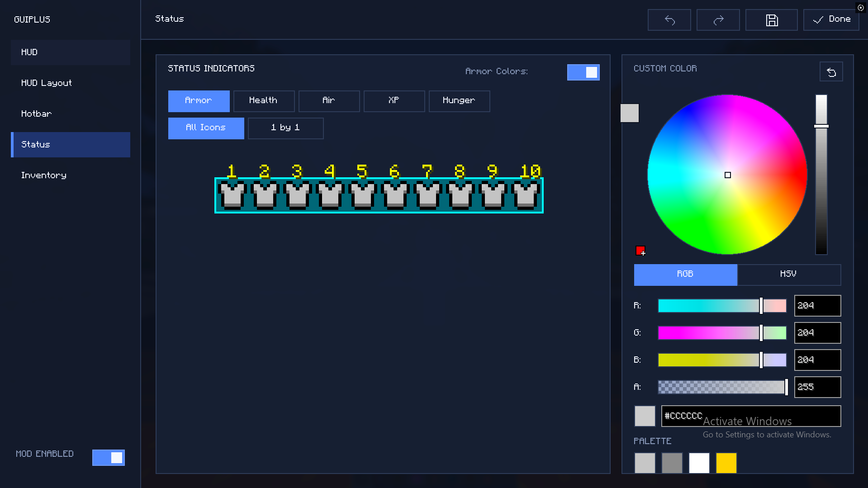Viewport: 868px width, 488px height.
Task: Click the save floppy disk icon
Action: click(772, 20)
